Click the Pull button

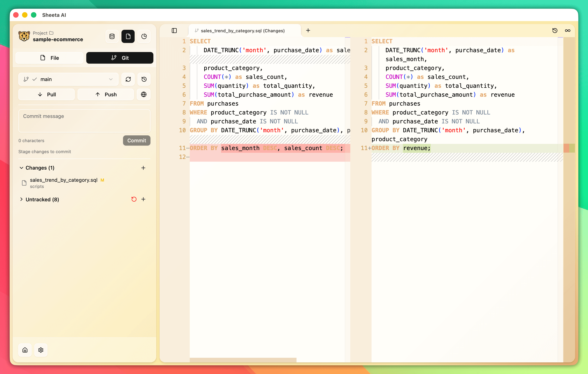coord(46,95)
